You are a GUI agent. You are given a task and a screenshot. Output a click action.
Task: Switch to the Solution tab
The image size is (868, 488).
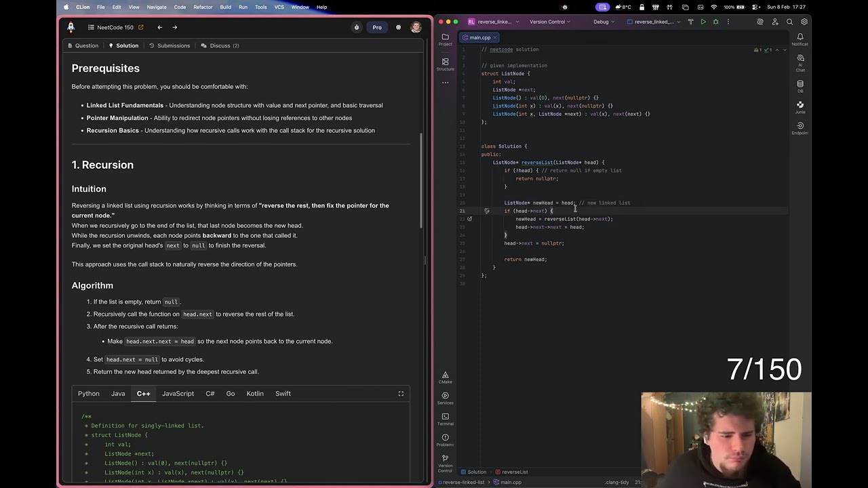pyautogui.click(x=123, y=45)
